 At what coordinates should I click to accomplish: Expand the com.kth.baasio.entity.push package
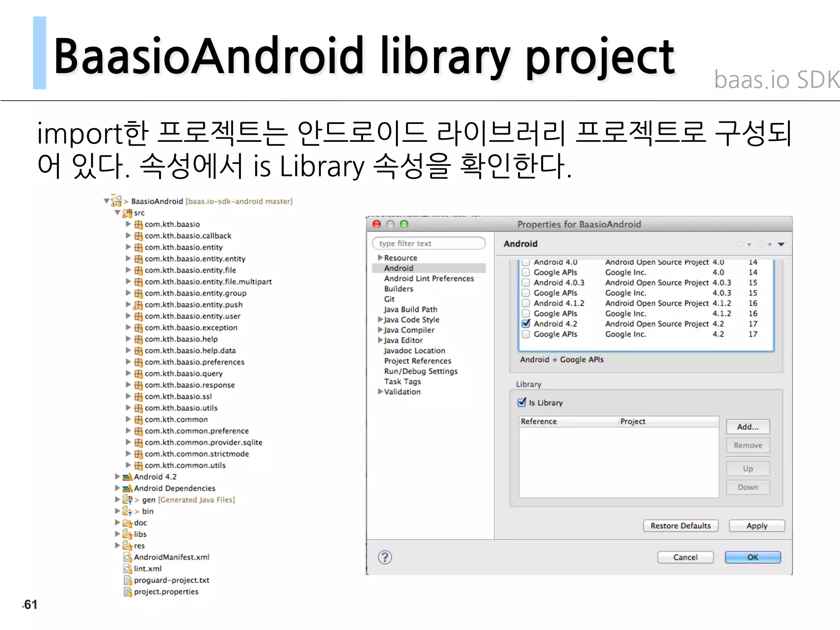point(128,304)
